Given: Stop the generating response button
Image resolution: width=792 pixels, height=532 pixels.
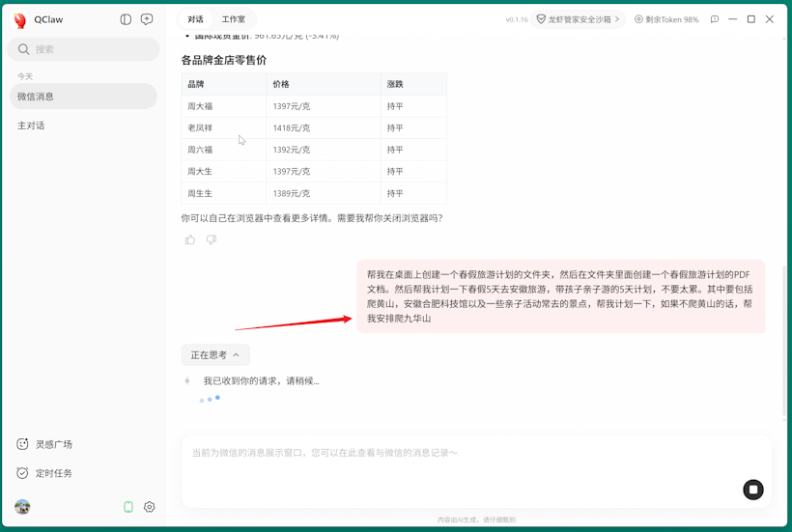Looking at the screenshot, I should pos(752,490).
